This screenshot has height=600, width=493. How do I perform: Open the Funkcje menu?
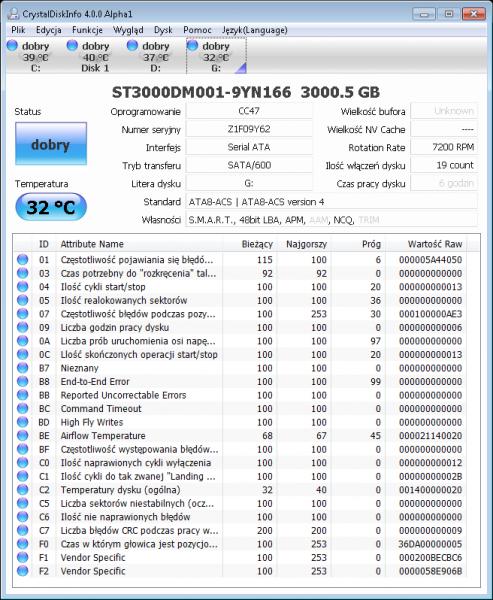click(87, 30)
